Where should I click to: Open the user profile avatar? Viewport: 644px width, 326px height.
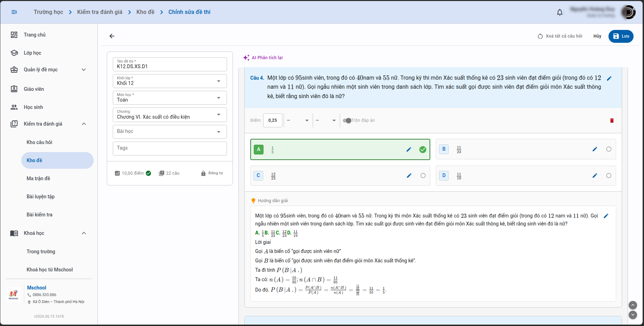click(628, 12)
